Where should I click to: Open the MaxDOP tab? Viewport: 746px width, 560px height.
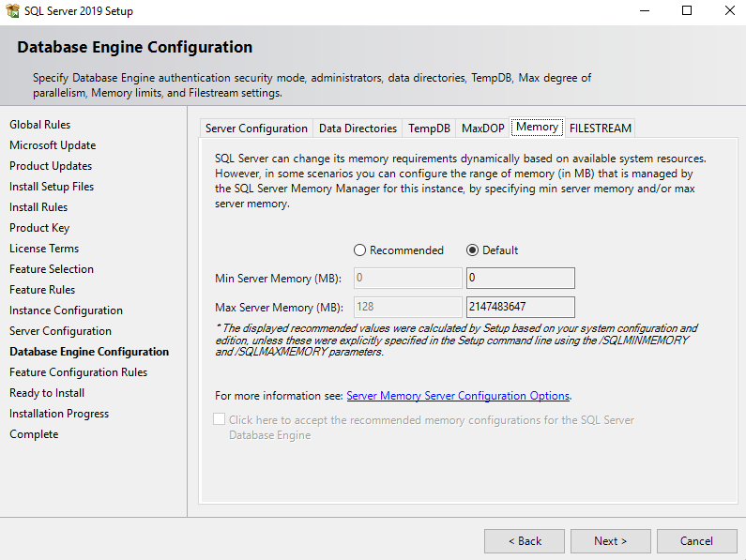[482, 129]
